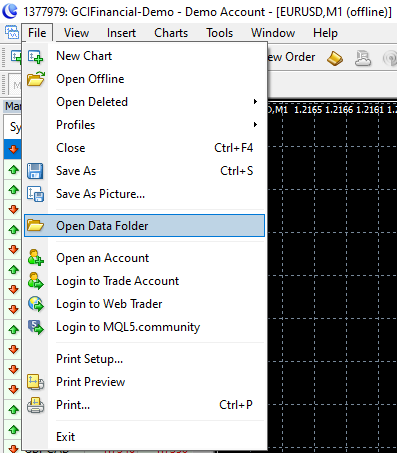Viewport: 397px width, 453px height.
Task: Select Print... menu entry
Action: pyautogui.click(x=144, y=405)
